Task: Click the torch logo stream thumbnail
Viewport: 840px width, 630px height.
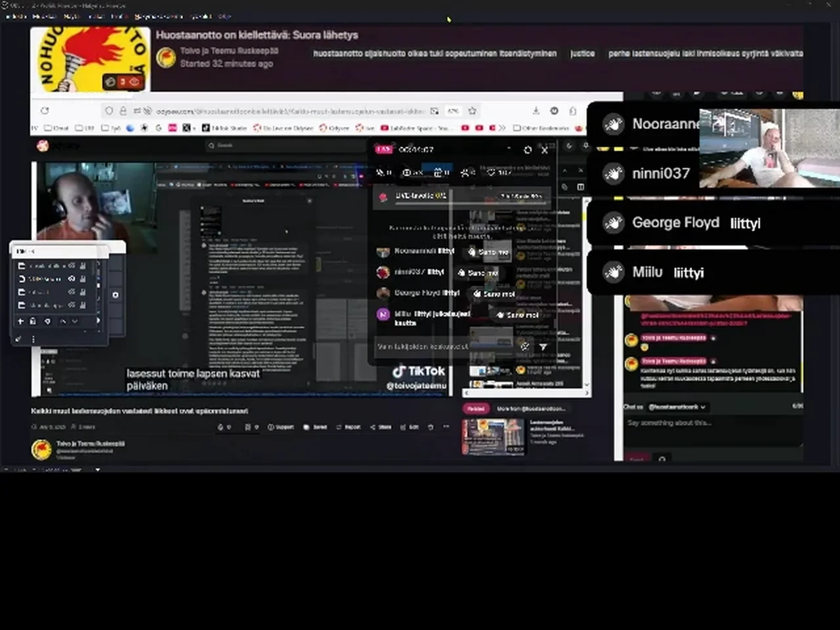Action: (x=90, y=60)
